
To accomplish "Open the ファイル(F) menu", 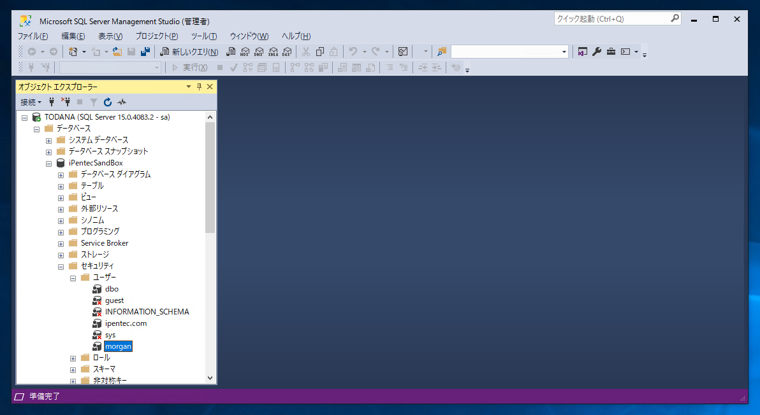I will tap(33, 36).
